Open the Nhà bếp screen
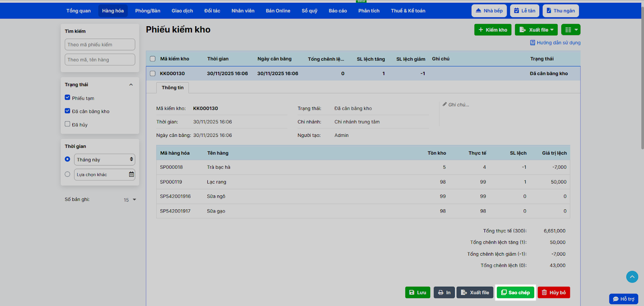The image size is (644, 306). (x=489, y=11)
